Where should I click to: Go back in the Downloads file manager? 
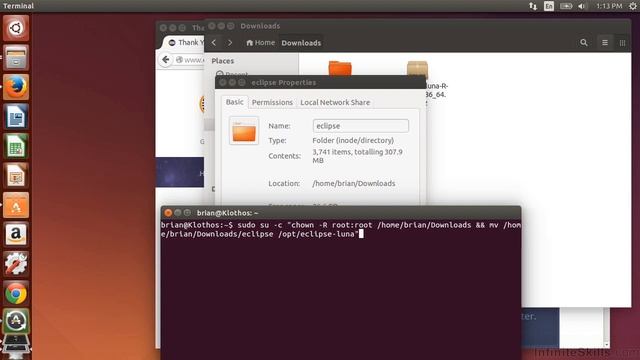coord(214,42)
